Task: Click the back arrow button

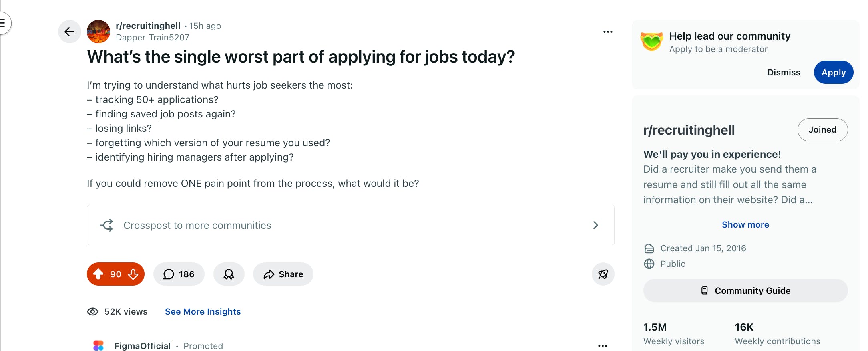Action: 70,32
